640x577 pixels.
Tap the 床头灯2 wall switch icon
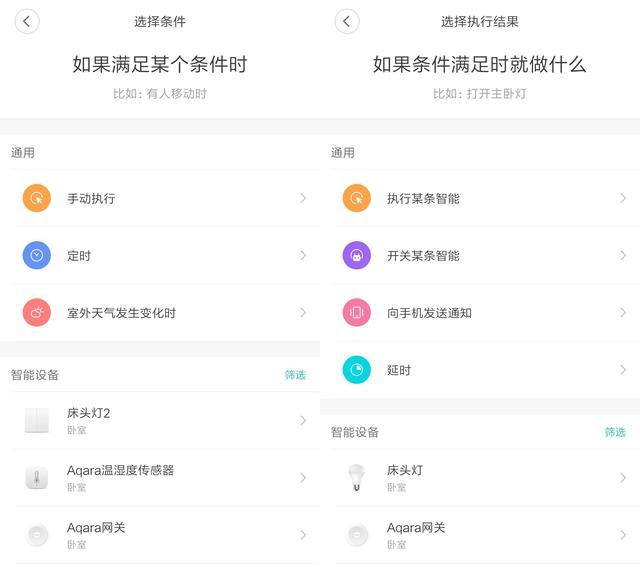click(x=37, y=420)
